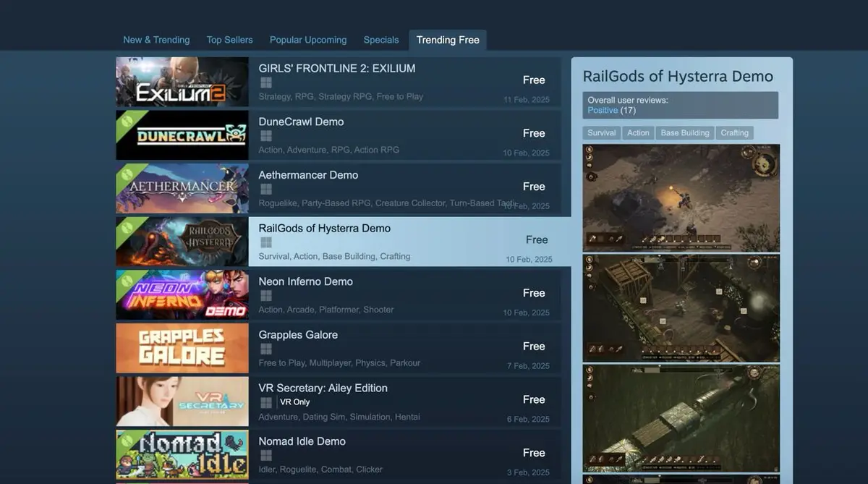This screenshot has height=484, width=868.
Task: Click the 6 Feb, 2025 release date
Action: click(x=529, y=420)
